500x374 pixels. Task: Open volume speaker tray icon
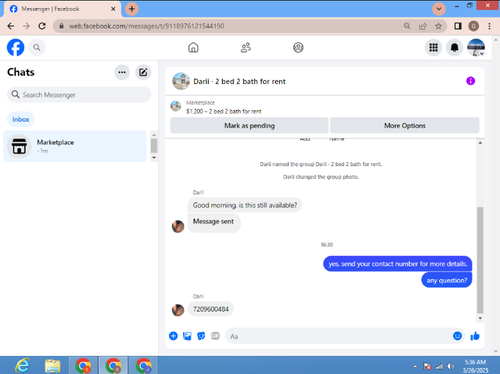coord(451,366)
